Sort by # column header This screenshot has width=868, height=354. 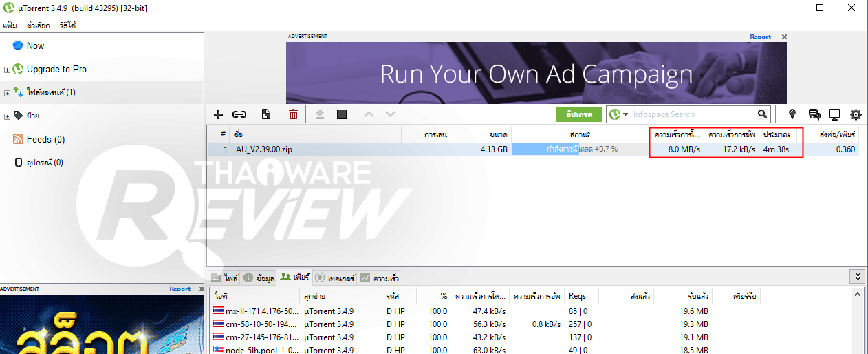[219, 134]
